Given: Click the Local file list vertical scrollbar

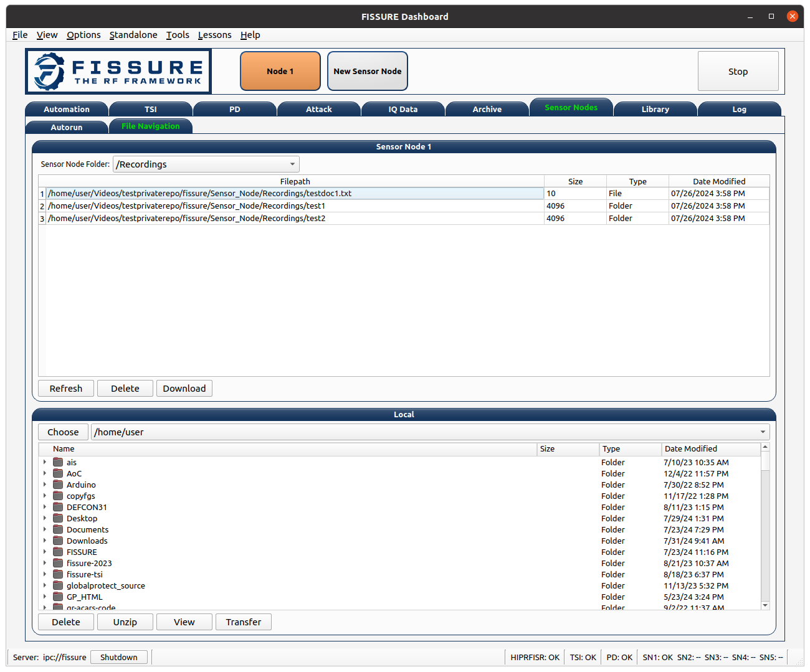Looking at the screenshot, I should [765, 526].
